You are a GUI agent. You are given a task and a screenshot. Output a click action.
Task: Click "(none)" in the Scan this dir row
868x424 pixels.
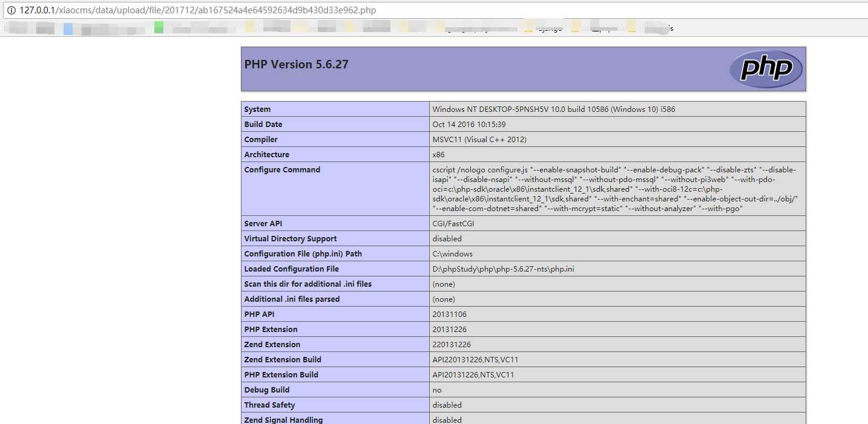tap(443, 284)
